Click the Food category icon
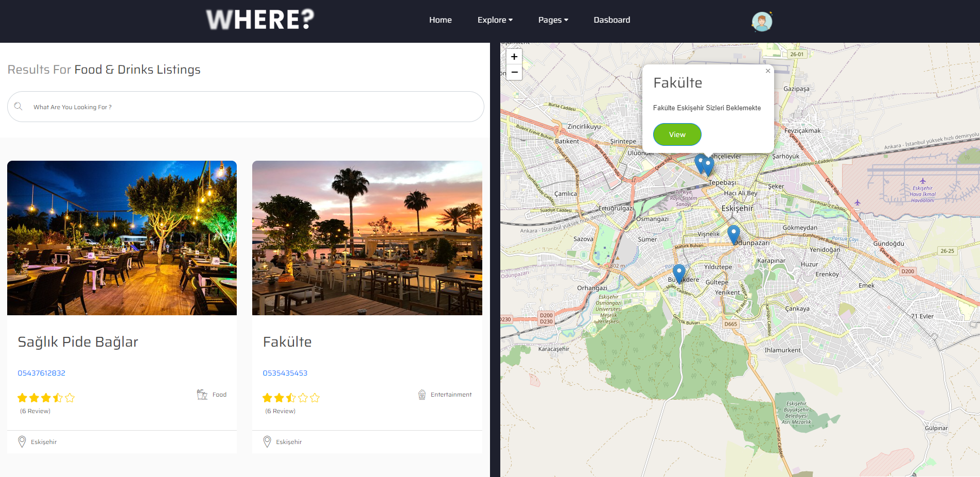Image resolution: width=980 pixels, height=477 pixels. (x=202, y=395)
